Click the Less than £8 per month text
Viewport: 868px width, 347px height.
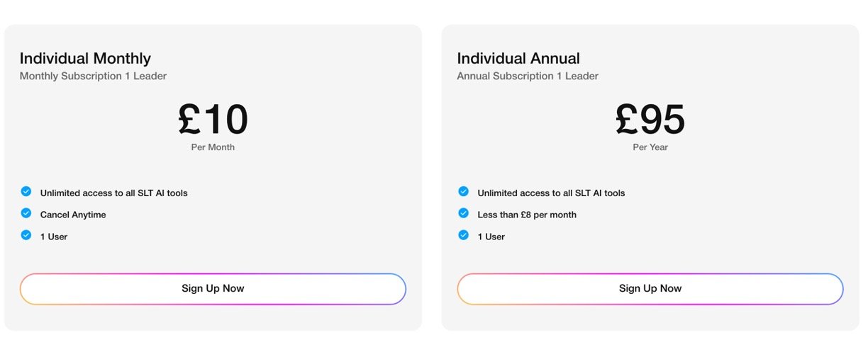tap(527, 215)
